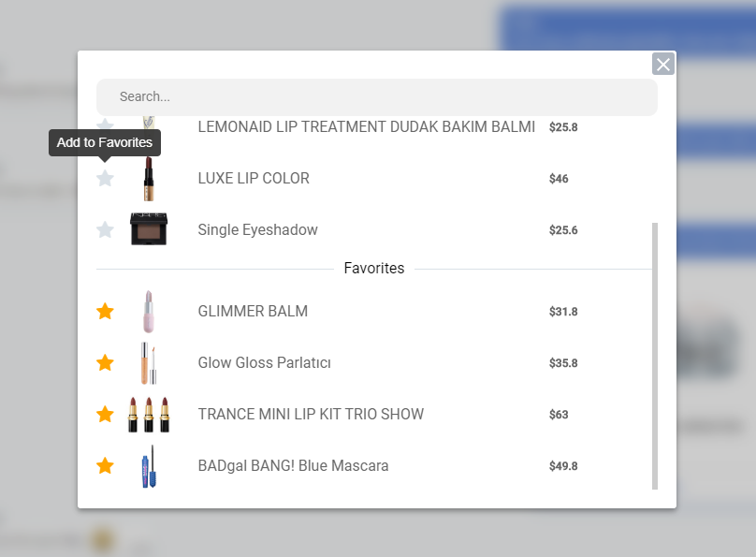Select BADgal BANG! Blue Mascara name
The image size is (756, 557).
[x=293, y=466]
